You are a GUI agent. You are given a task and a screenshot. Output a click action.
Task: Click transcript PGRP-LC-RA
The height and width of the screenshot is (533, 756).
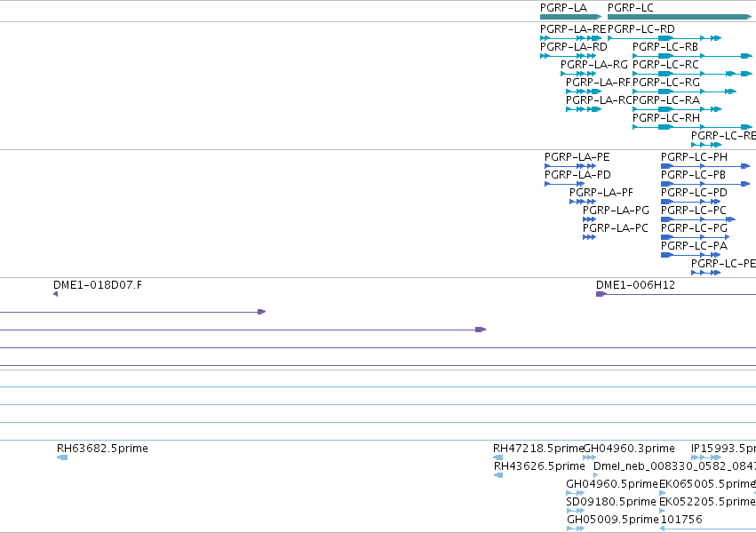click(676, 109)
